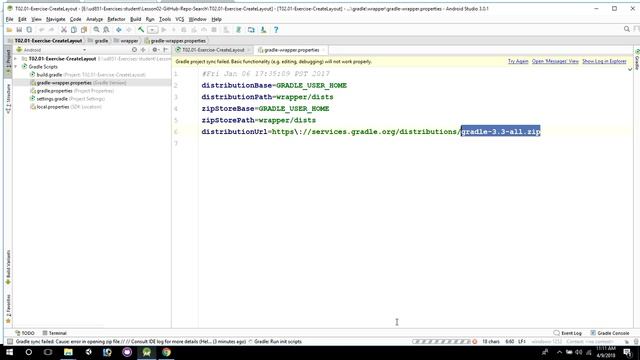Click the wrapper breadcrumb folder
The width and height of the screenshot is (640, 360).
(x=126, y=41)
